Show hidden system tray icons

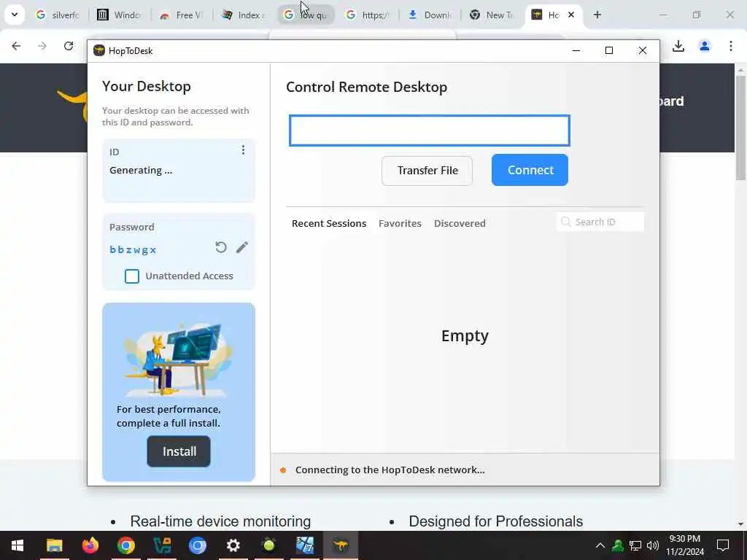600,545
